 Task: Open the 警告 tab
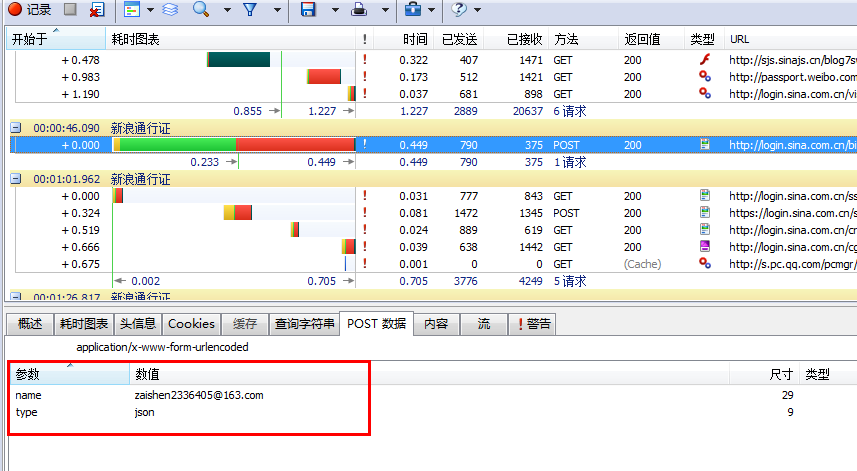[533, 324]
